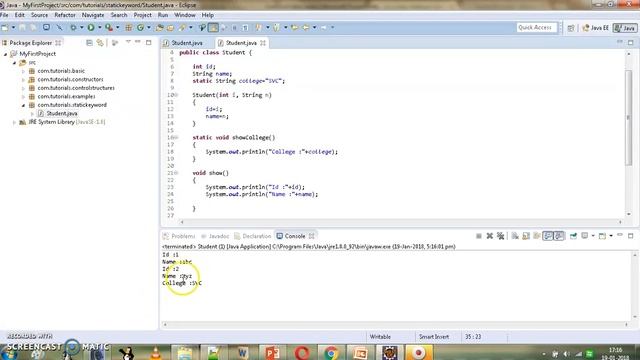Click line 8 static String college declaration
Image resolution: width=640 pixels, height=360 pixels.
click(x=238, y=81)
